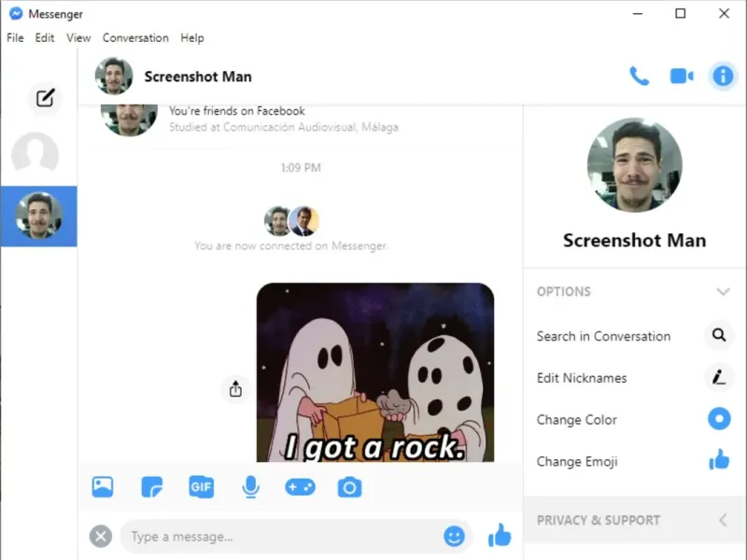Open the blue chat color swatch

click(x=719, y=419)
